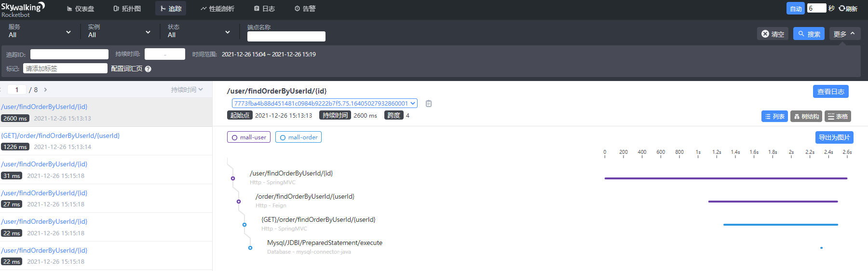Screen dimensions: 868x271
Task: Click the 清空 clear button
Action: [x=773, y=34]
